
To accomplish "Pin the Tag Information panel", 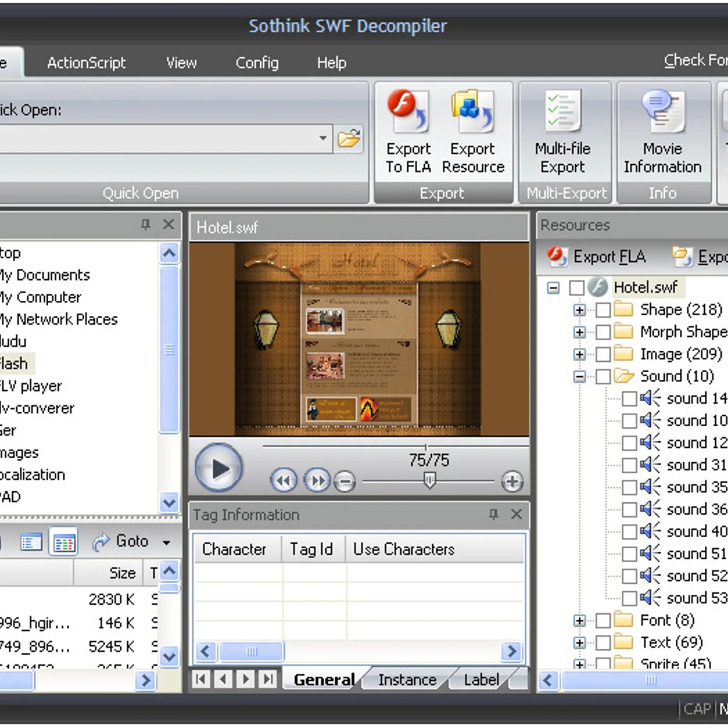I will click(493, 514).
